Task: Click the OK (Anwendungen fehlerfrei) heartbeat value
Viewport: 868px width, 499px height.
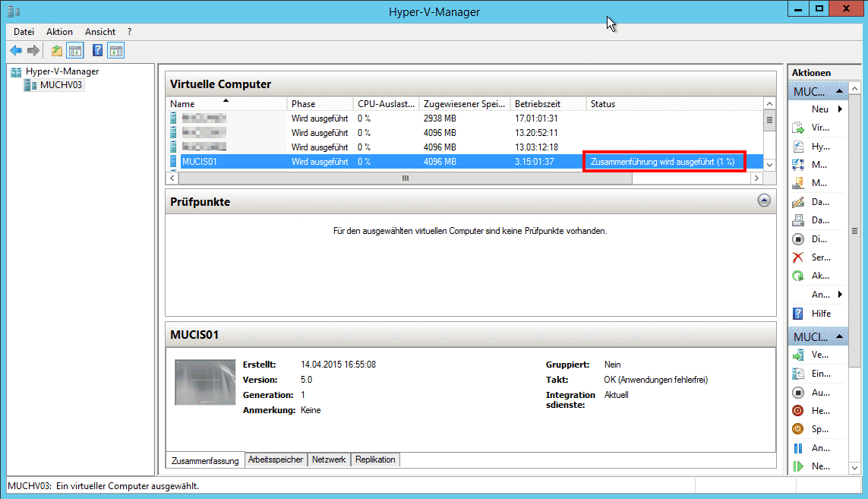Action: coord(656,380)
